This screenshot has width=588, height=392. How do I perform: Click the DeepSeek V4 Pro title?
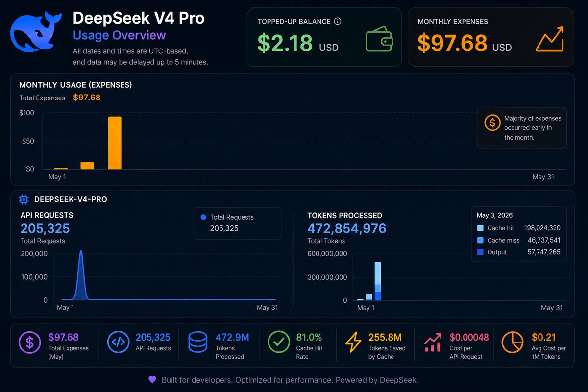click(x=139, y=19)
